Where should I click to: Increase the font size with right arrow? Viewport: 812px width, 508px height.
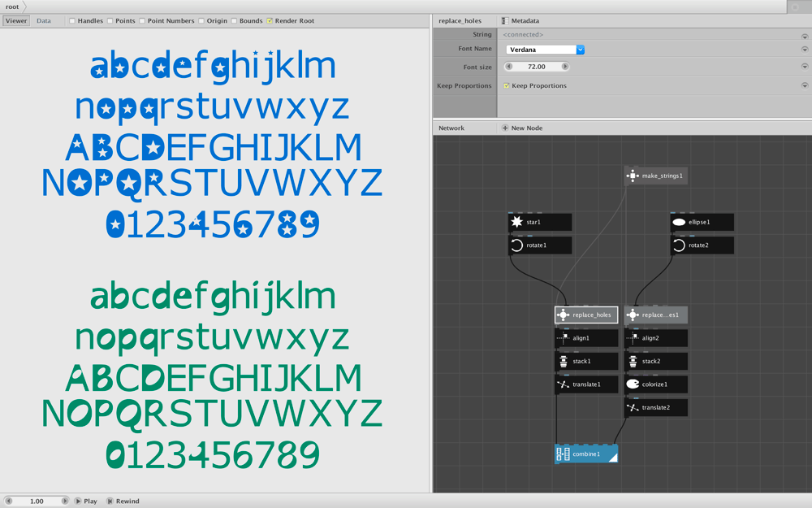(x=565, y=67)
